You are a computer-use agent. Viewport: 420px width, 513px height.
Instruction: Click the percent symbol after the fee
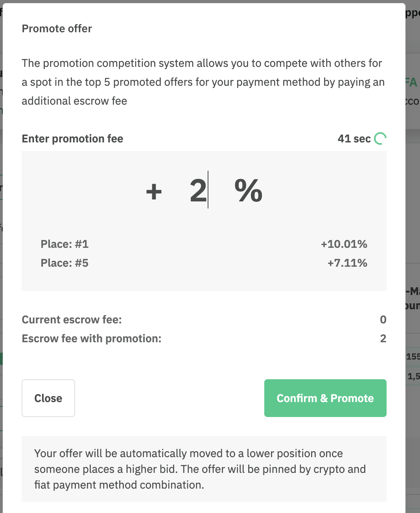[248, 190]
